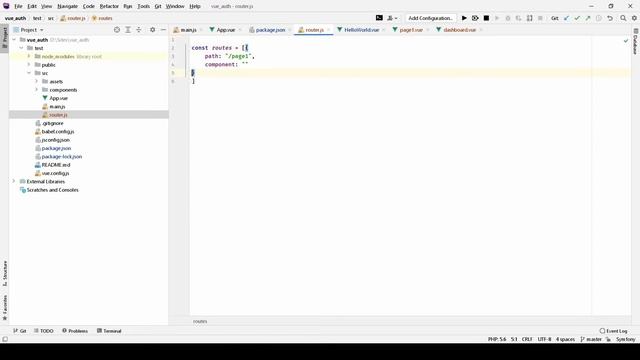Open the Problems tool window
Image resolution: width=640 pixels, height=360 pixels.
point(75,331)
